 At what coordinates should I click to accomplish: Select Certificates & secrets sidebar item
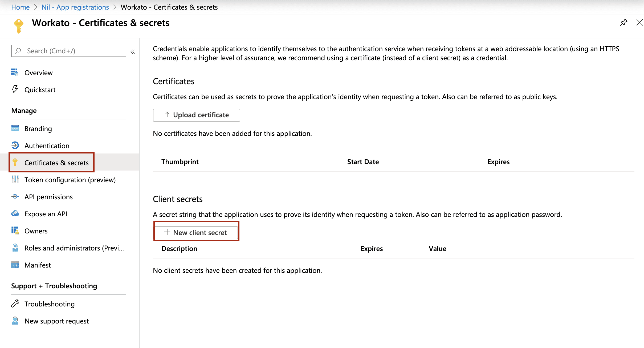tap(56, 163)
